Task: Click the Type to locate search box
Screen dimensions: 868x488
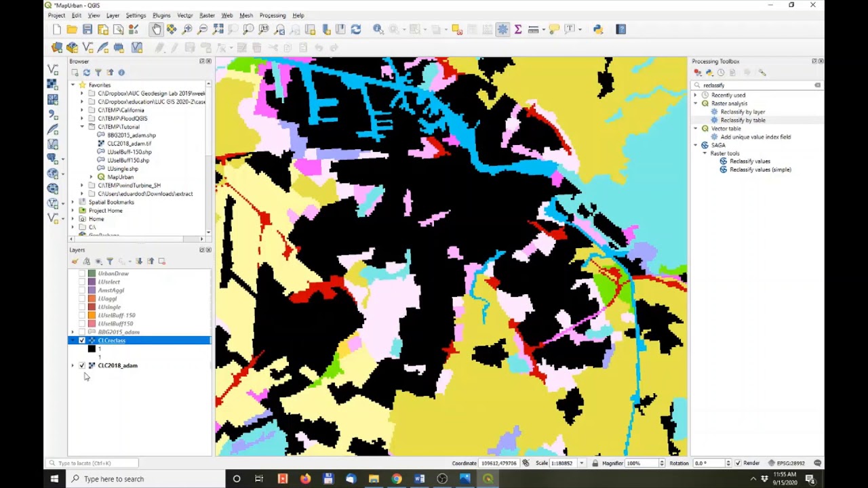Action: click(92, 463)
